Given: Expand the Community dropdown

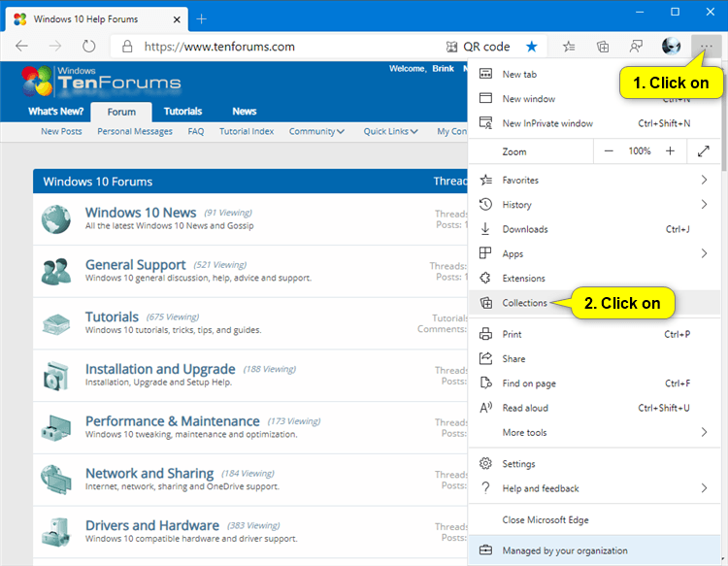Looking at the screenshot, I should click(316, 131).
